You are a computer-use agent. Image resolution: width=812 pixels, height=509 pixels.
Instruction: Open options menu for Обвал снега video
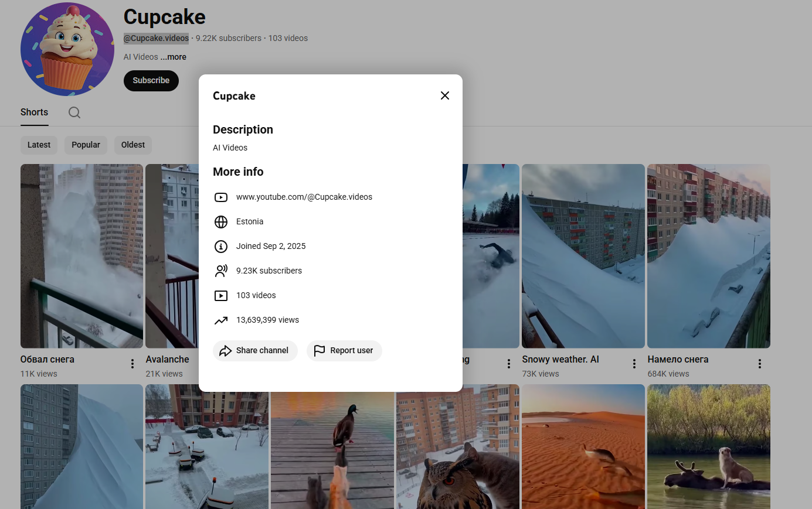(132, 364)
